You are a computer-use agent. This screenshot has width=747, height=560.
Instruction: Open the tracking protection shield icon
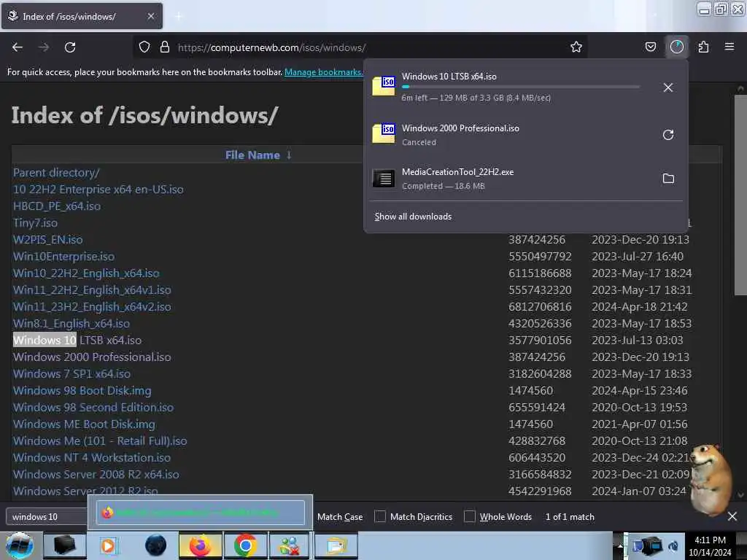[x=144, y=47]
